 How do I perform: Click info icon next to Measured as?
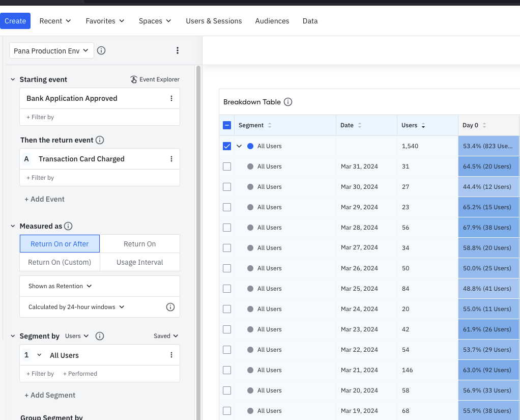click(x=68, y=226)
